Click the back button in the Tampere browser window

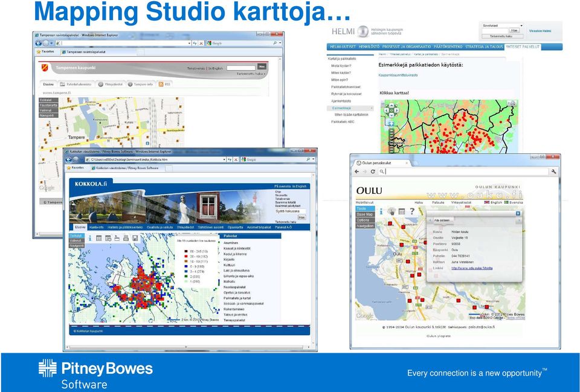(38, 43)
